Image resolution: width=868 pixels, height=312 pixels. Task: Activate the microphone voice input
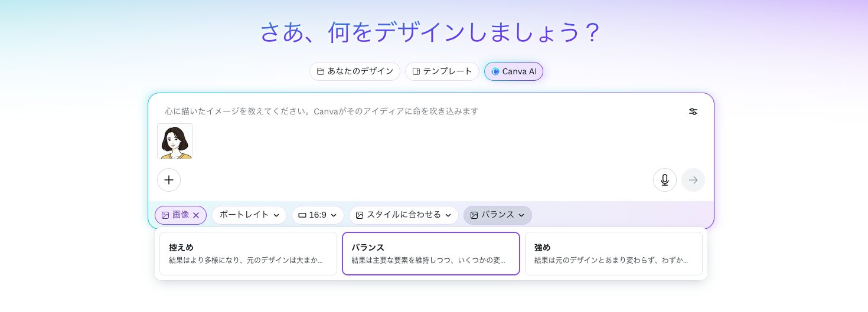pos(665,180)
